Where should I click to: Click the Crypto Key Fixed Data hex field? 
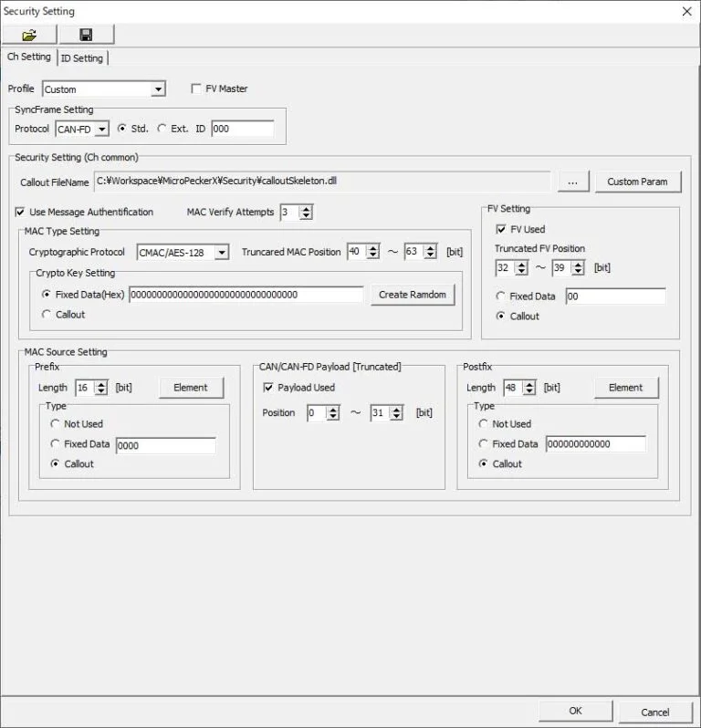(x=246, y=295)
